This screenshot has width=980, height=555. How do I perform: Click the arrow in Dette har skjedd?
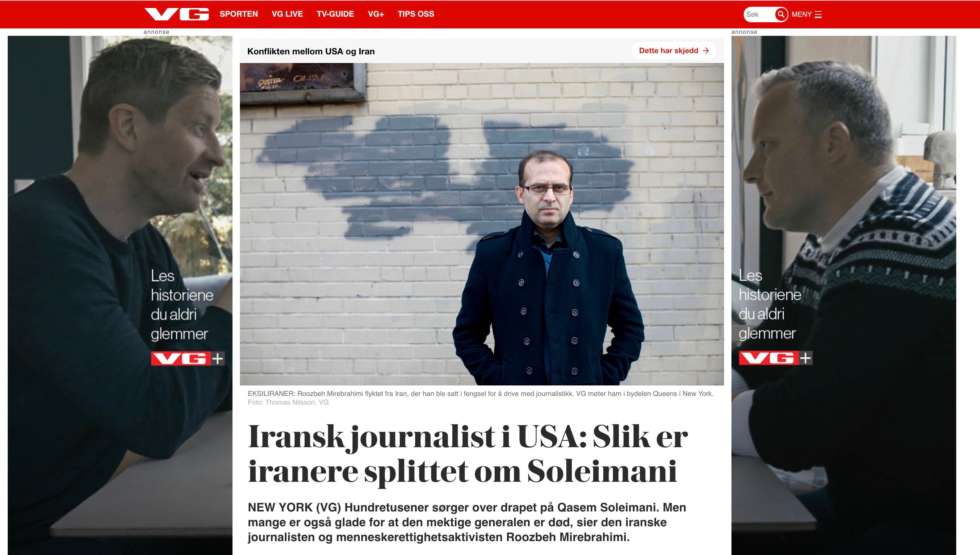click(x=706, y=51)
